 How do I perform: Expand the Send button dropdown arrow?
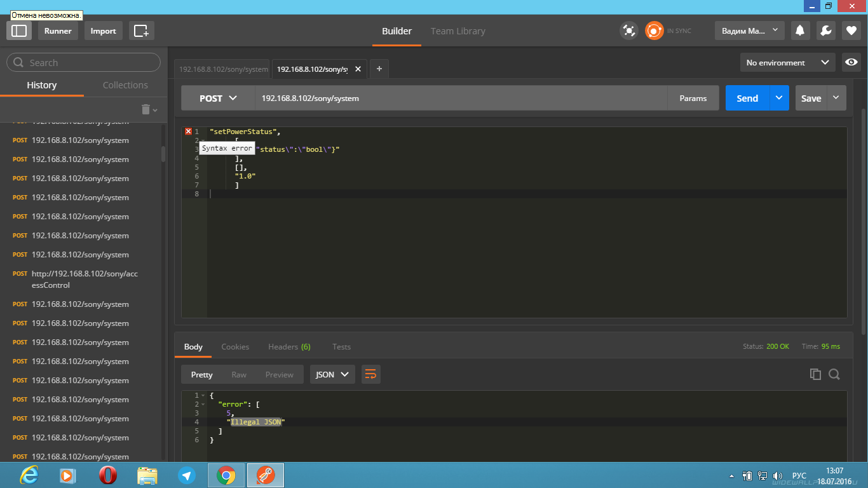779,98
